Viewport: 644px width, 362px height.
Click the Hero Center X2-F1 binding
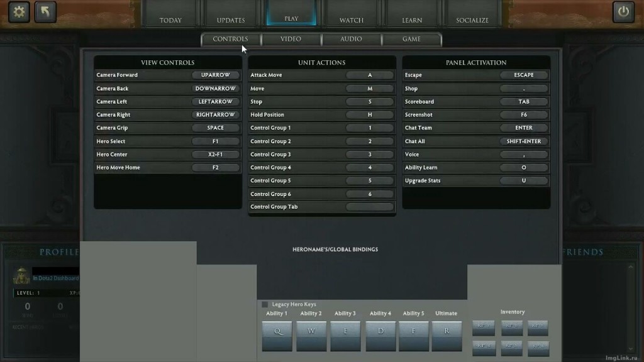(x=216, y=155)
